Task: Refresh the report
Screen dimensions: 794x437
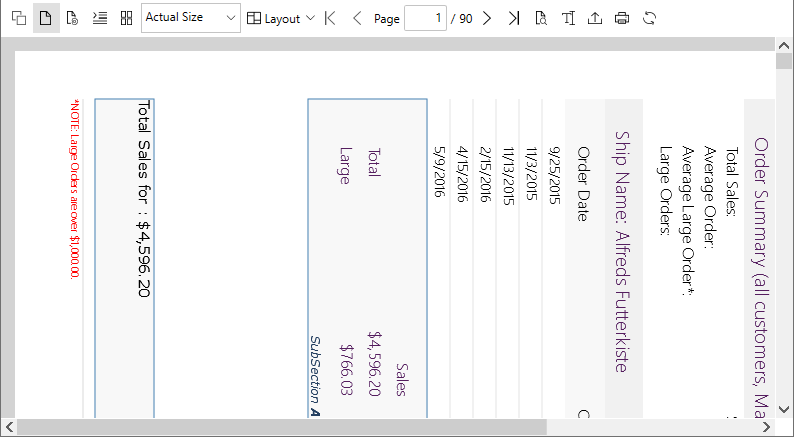Action: coord(649,18)
